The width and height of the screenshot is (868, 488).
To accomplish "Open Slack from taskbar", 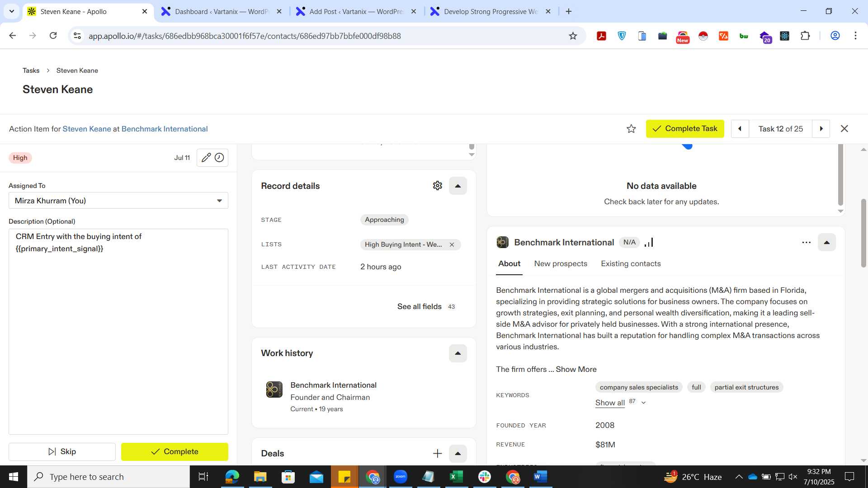I will [x=484, y=477].
